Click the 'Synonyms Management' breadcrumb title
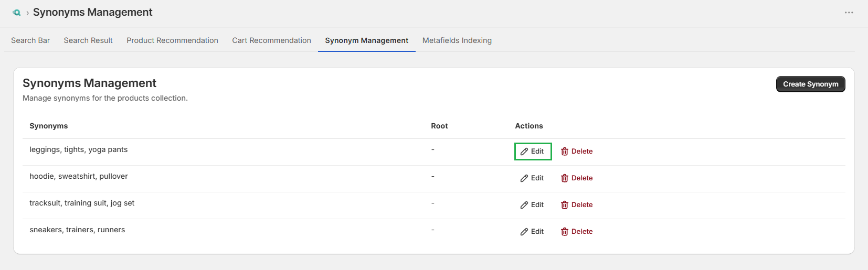 93,12
